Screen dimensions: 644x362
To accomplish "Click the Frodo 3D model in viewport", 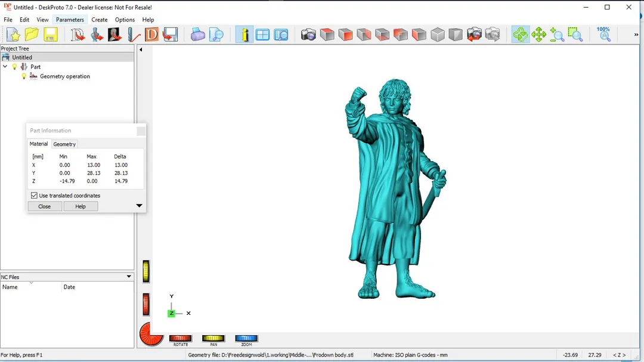I will [394, 189].
